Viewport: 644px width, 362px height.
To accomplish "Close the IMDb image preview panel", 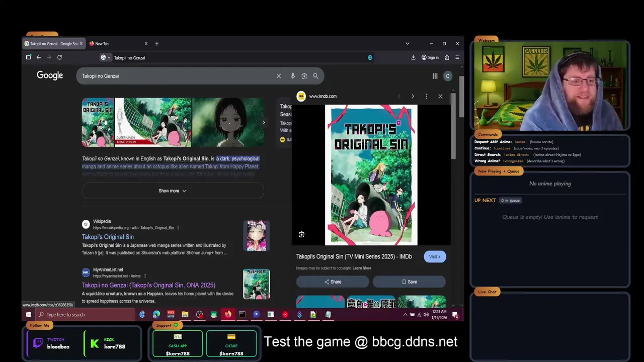I will tap(440, 96).
